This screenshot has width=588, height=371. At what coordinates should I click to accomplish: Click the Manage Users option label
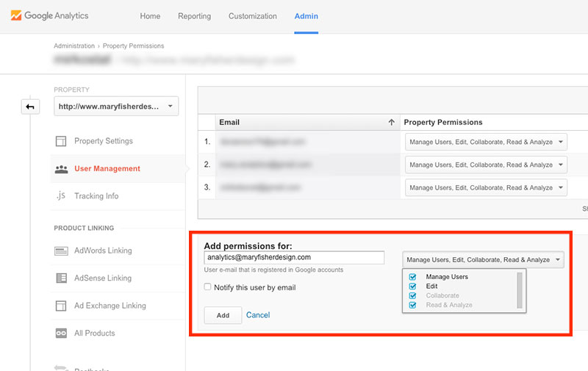pyautogui.click(x=447, y=277)
